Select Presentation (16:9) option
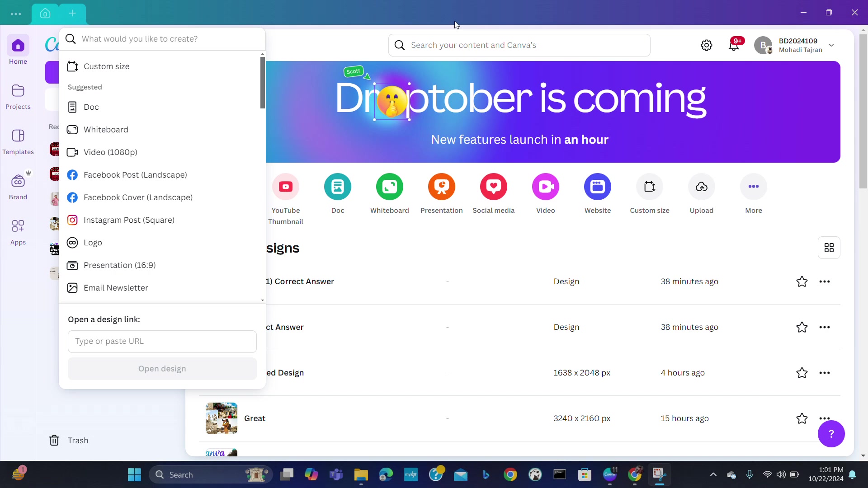Screen dimensions: 868x488 pos(162,265)
